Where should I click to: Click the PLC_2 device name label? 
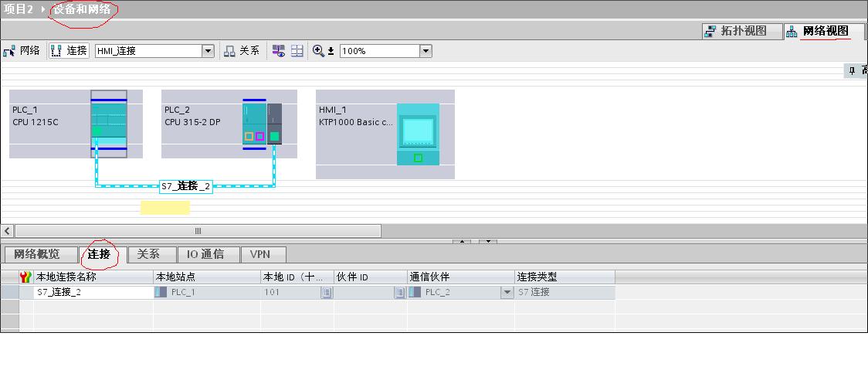tap(177, 110)
